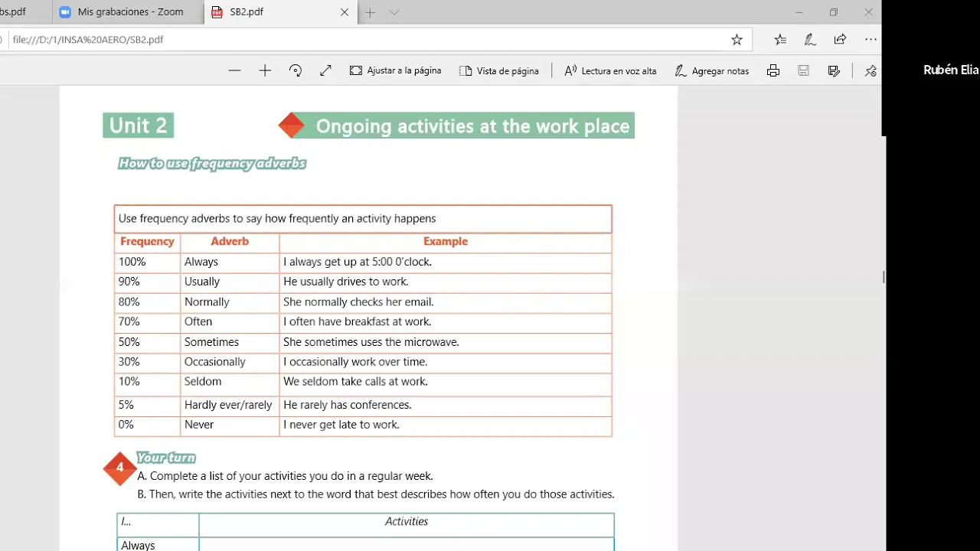This screenshot has height=551, width=980.
Task: Click the address bar URL field
Action: (367, 40)
